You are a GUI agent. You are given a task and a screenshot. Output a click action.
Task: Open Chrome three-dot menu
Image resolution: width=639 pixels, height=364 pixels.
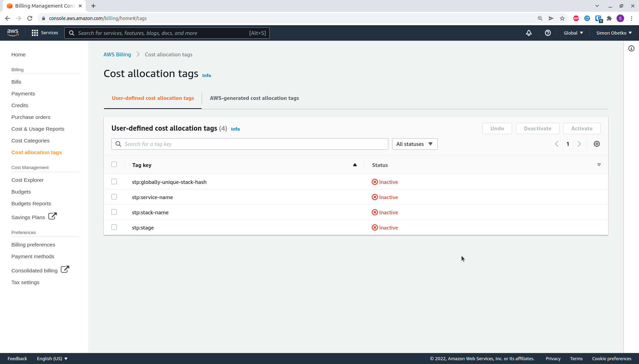tap(631, 18)
